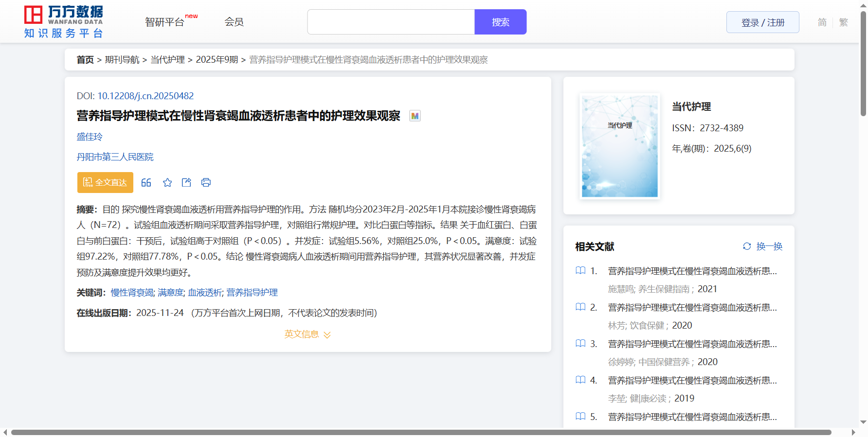Click the refresh icon for related literature
This screenshot has height=437, width=868.
tap(747, 246)
